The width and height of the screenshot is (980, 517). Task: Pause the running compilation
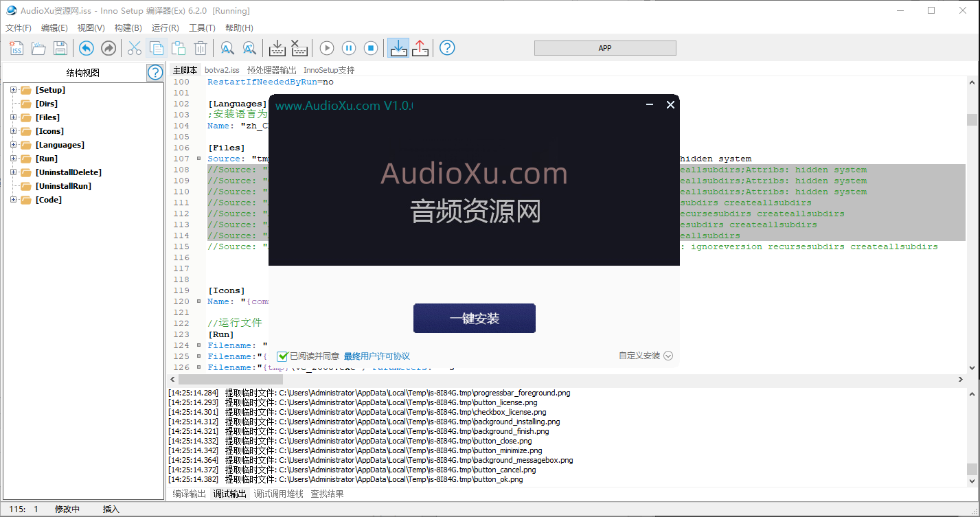point(349,48)
